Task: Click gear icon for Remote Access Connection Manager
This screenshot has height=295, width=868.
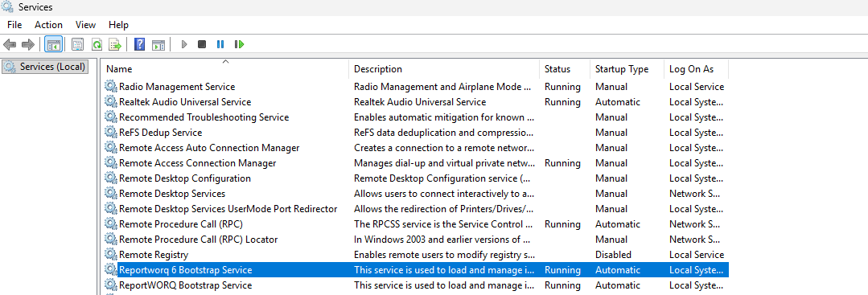Action: click(x=111, y=163)
